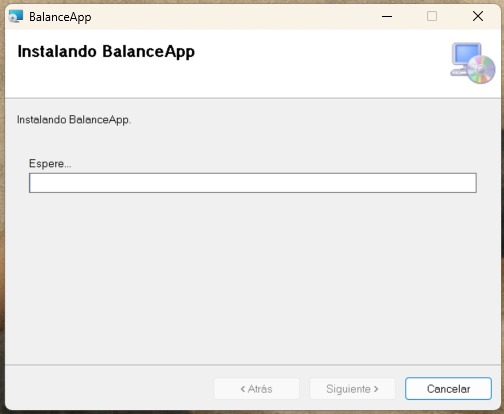Click the 'Instalando BalanceApp.' description text
Image resolution: width=504 pixels, height=414 pixels.
(x=74, y=120)
